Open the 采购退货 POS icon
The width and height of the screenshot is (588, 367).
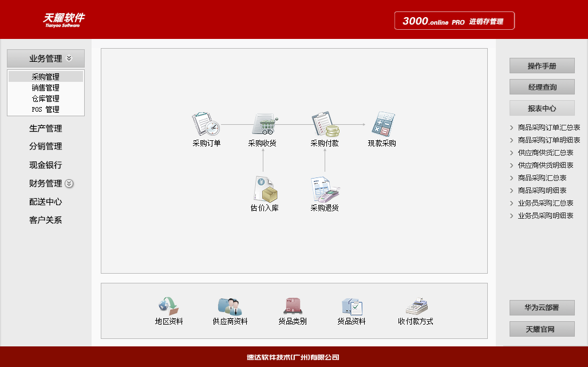325,190
